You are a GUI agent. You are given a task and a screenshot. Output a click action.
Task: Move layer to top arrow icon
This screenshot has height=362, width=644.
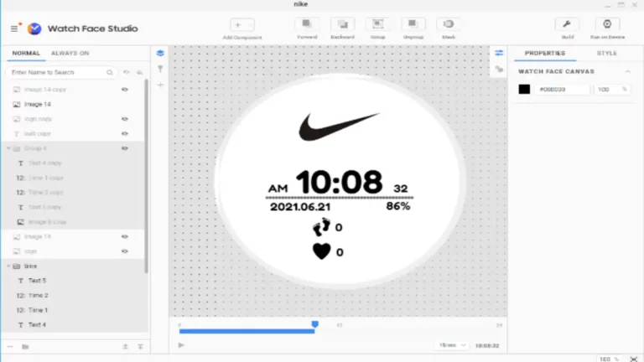tap(125, 347)
